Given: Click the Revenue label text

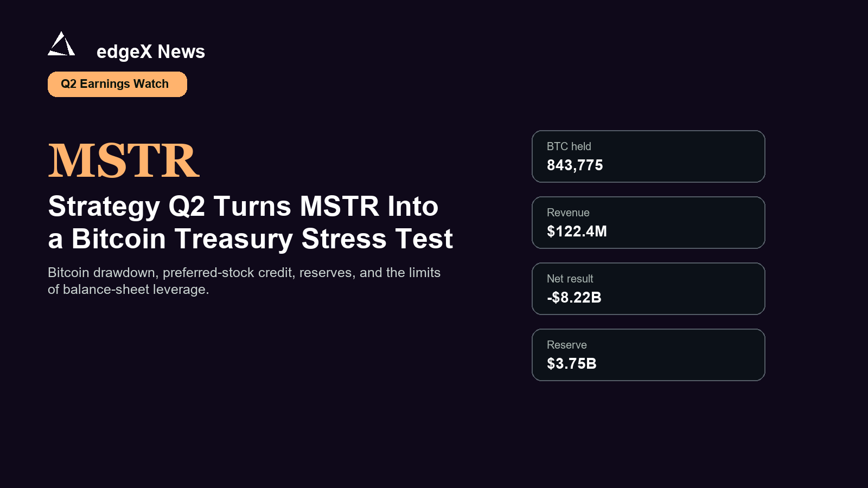Looking at the screenshot, I should [x=568, y=213].
